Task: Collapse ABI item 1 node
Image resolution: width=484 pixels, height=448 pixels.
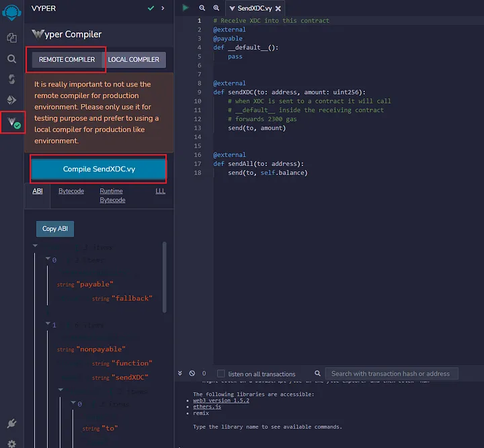Action: (48, 323)
